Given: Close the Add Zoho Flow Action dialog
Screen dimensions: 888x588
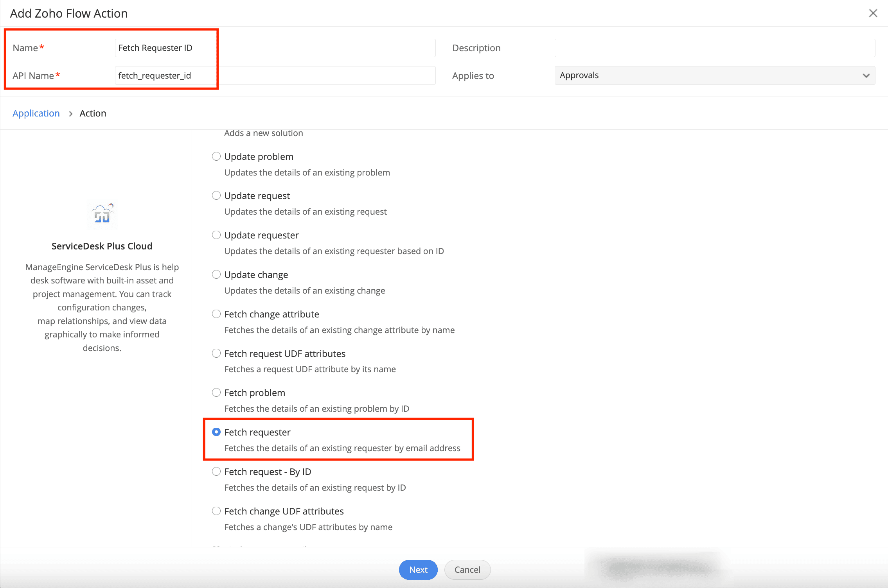Looking at the screenshot, I should 873,13.
